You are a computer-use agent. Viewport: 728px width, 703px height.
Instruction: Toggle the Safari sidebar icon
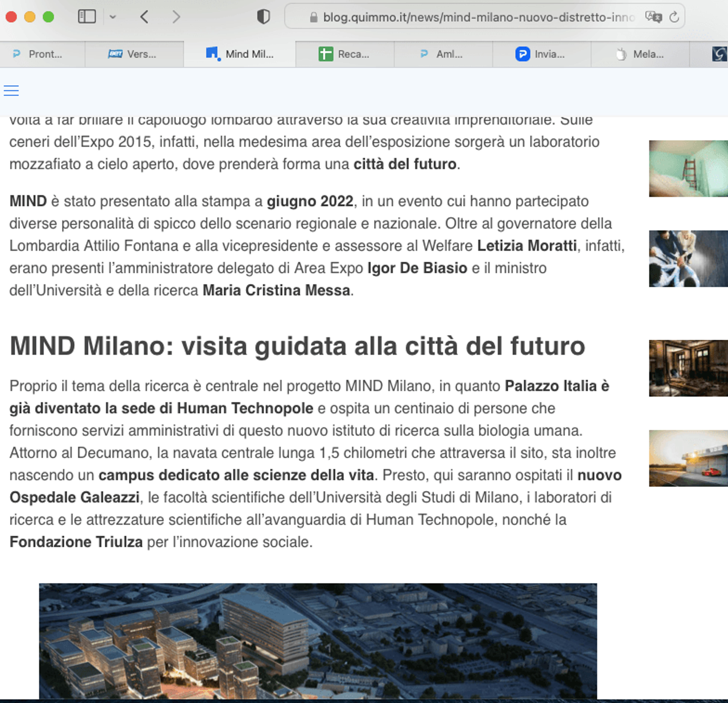pyautogui.click(x=86, y=17)
